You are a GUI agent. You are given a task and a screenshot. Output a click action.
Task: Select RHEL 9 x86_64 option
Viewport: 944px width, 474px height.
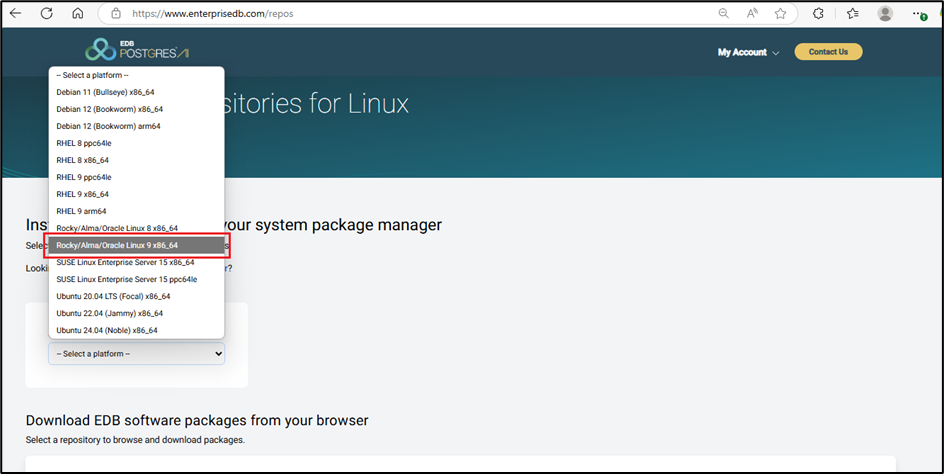[137, 194]
